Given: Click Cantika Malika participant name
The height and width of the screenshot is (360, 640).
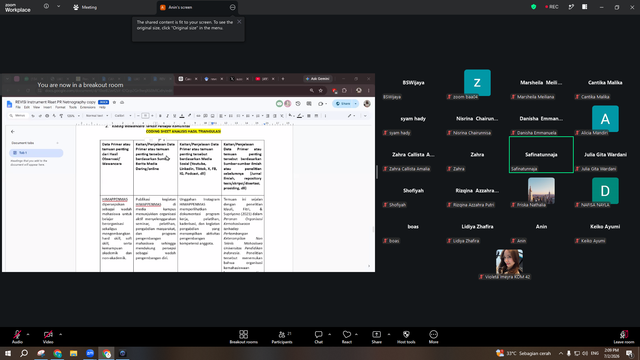Looking at the screenshot, I should [x=605, y=82].
